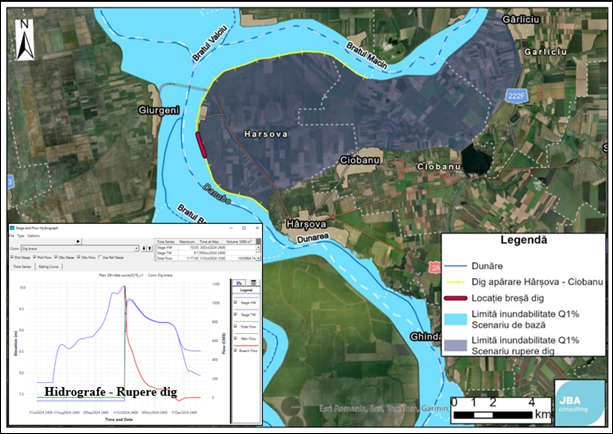The image size is (613, 434).
Task: Open the Options menu
Action: coord(33,236)
